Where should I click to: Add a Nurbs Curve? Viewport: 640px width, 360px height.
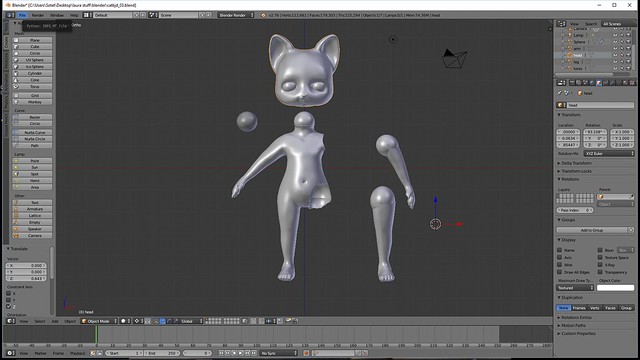point(32,133)
